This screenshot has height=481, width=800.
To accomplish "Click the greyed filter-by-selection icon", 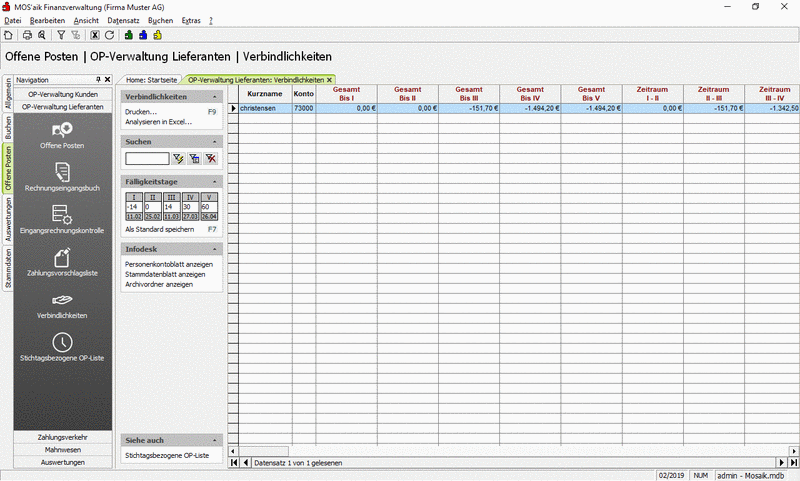I will tap(76, 35).
